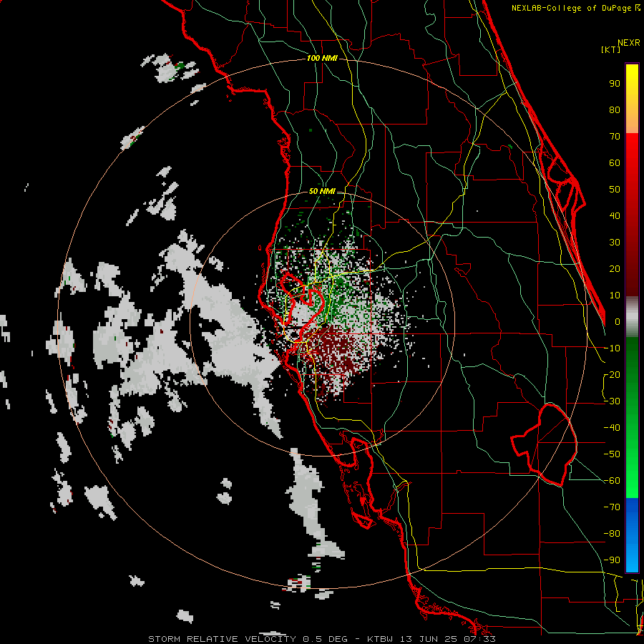Screen dimensions: 644x644
Task: Click the NEXR label above the color bar
Action: (x=629, y=43)
